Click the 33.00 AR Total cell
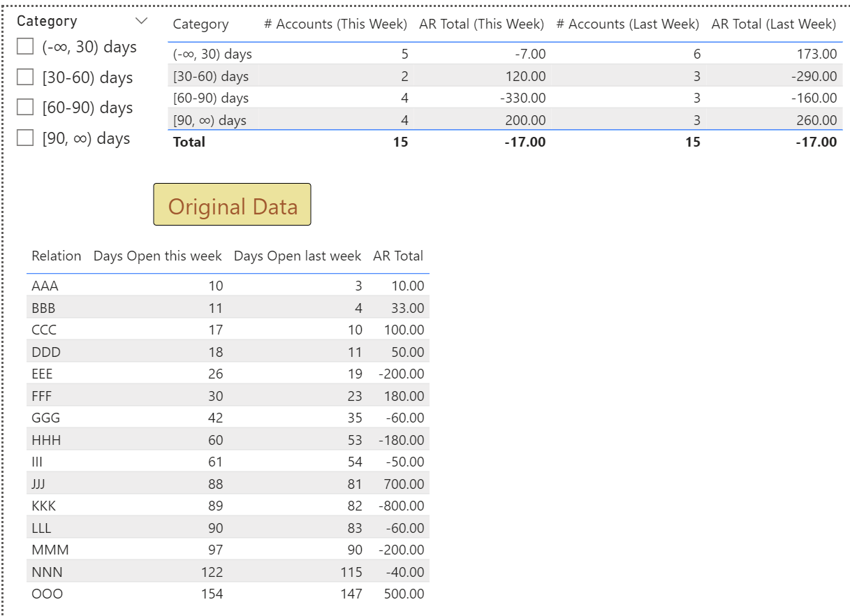The width and height of the screenshot is (850, 616). pyautogui.click(x=407, y=307)
